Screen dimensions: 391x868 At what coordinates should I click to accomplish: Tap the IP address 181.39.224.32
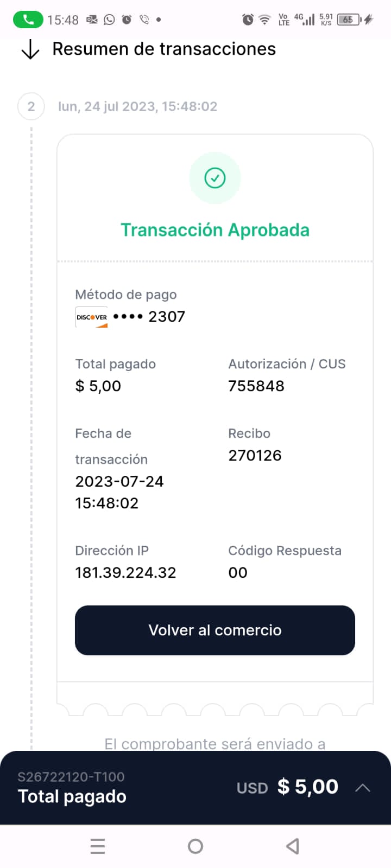pos(125,573)
